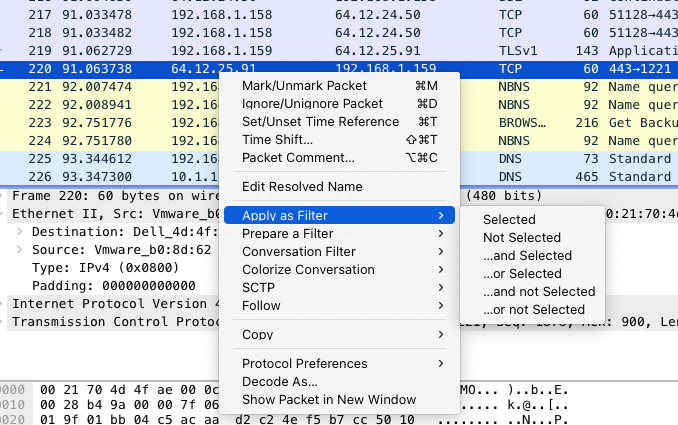Choose Ignore/Unignore Packet option

[312, 104]
